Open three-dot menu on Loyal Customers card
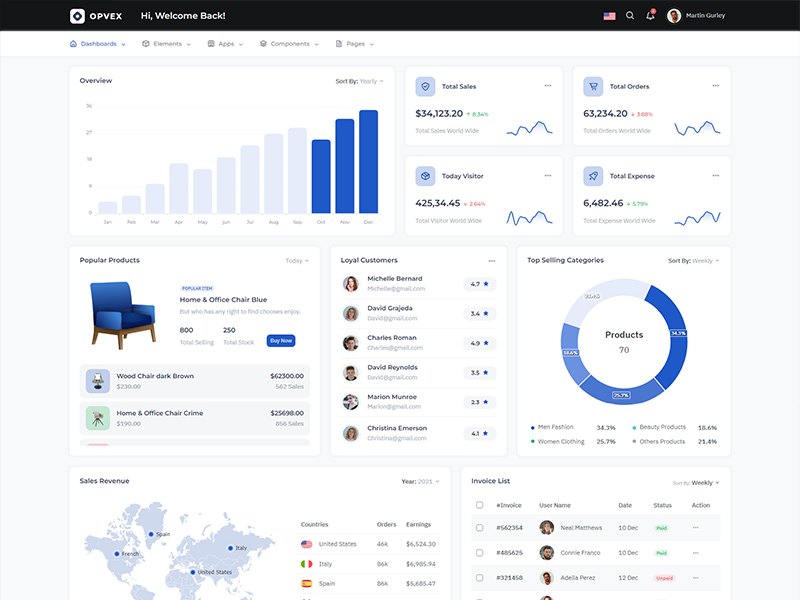This screenshot has width=800, height=600. [491, 261]
